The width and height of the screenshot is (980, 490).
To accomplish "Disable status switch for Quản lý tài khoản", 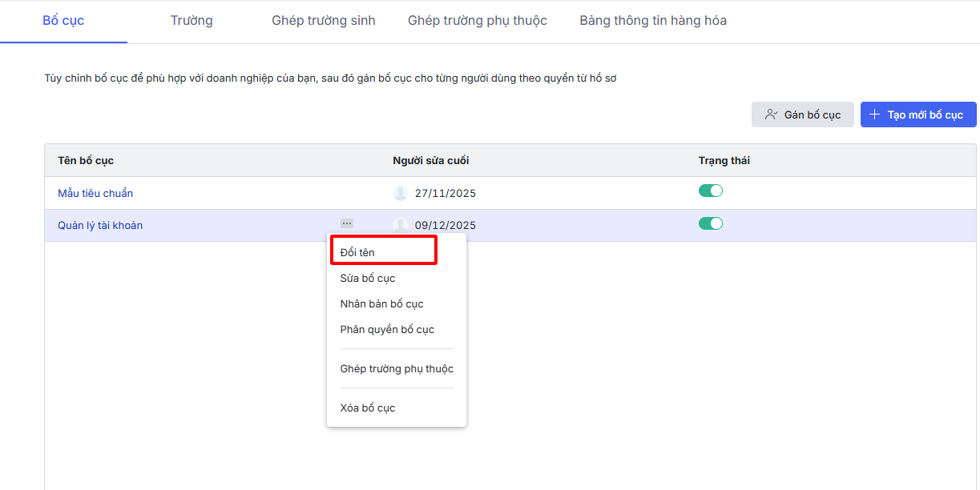I will (711, 223).
